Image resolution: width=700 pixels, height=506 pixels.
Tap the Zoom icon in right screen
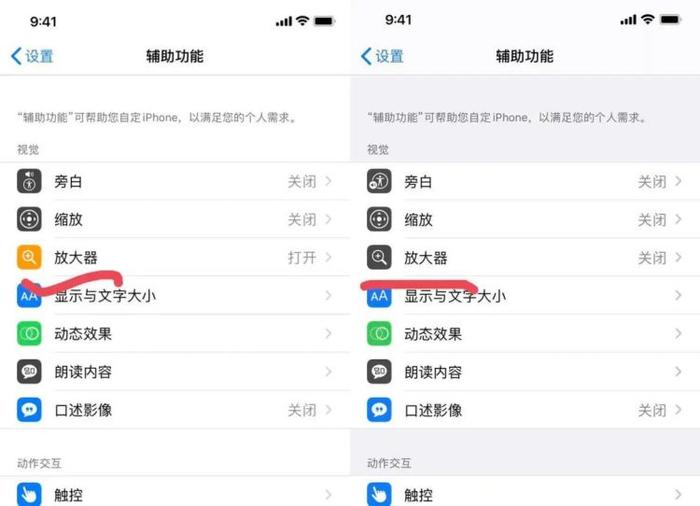pyautogui.click(x=379, y=219)
